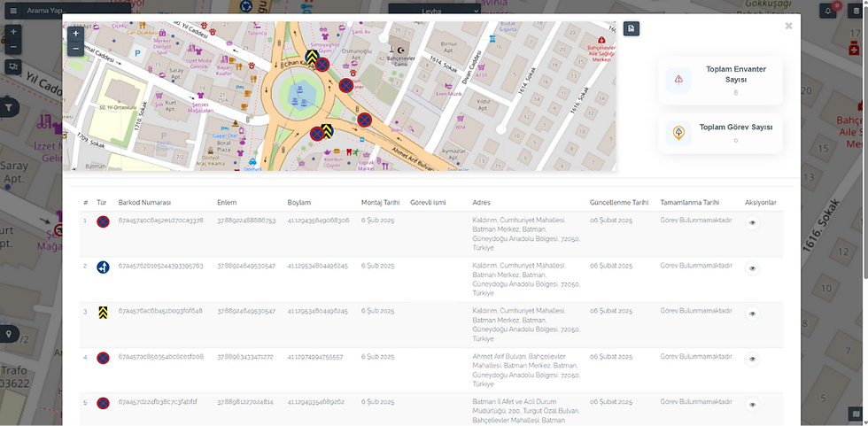
Task: Click the Görevli İsmi column header
Action: [428, 203]
